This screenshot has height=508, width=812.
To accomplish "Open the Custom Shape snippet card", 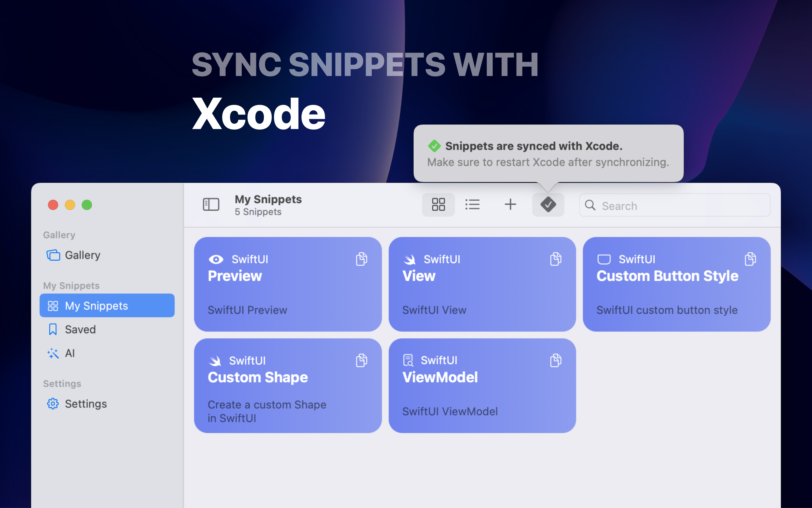I will point(288,385).
